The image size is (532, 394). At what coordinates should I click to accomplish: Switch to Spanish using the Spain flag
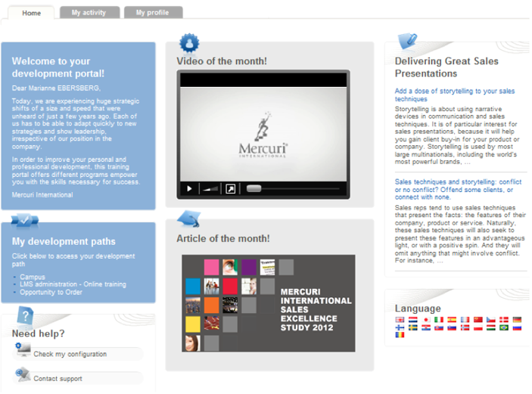(452, 319)
